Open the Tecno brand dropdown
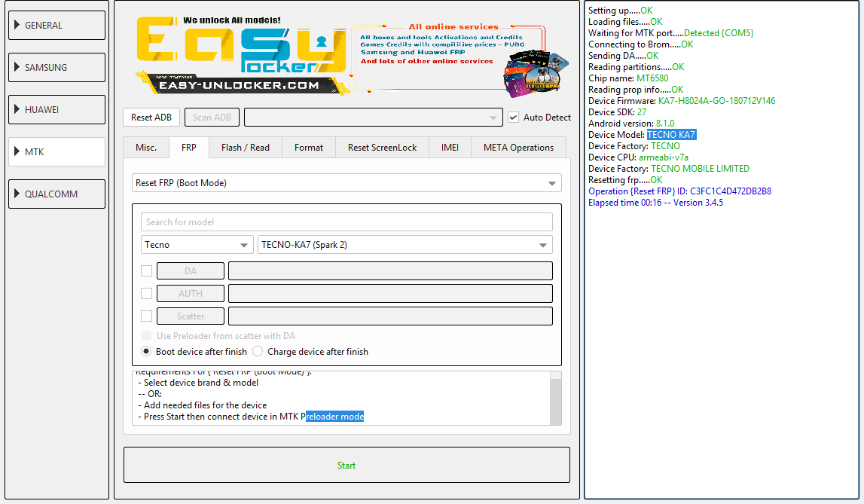 197,245
